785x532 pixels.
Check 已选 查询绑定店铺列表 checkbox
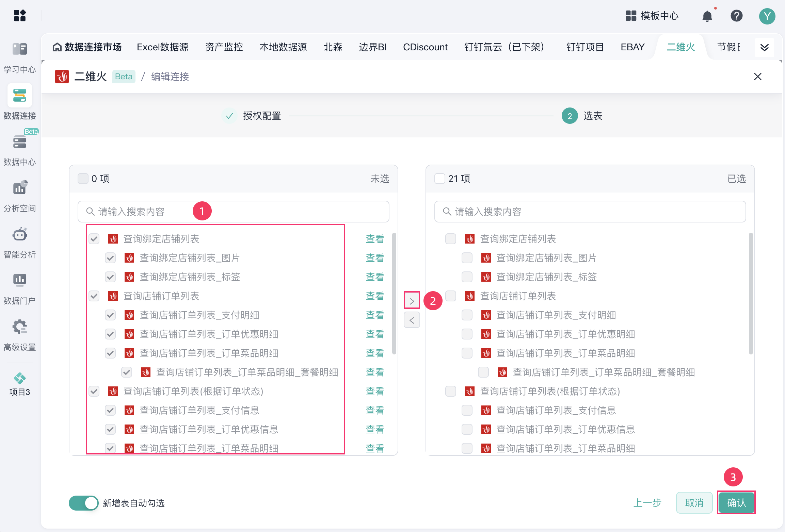tap(451, 239)
